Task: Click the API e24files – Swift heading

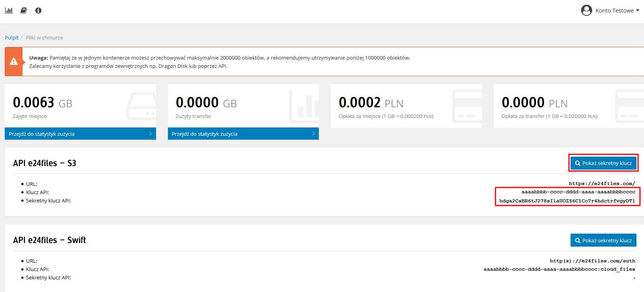Action: [49, 240]
